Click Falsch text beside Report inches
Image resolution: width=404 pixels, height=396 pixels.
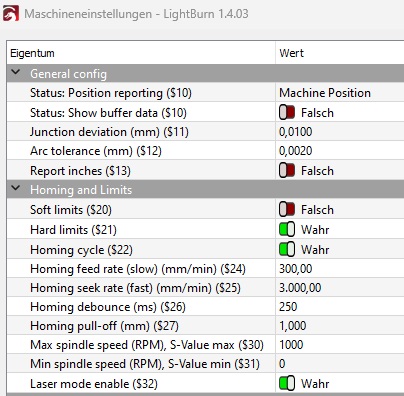coord(317,171)
